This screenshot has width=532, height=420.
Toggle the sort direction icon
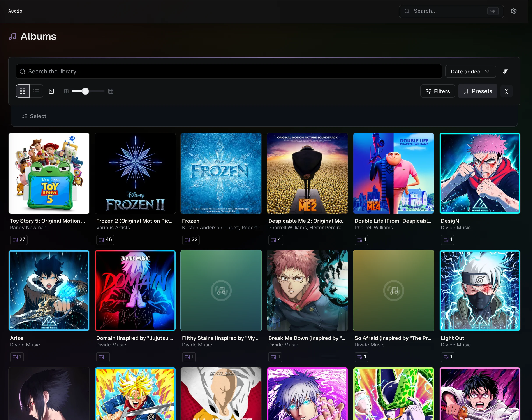tap(506, 72)
